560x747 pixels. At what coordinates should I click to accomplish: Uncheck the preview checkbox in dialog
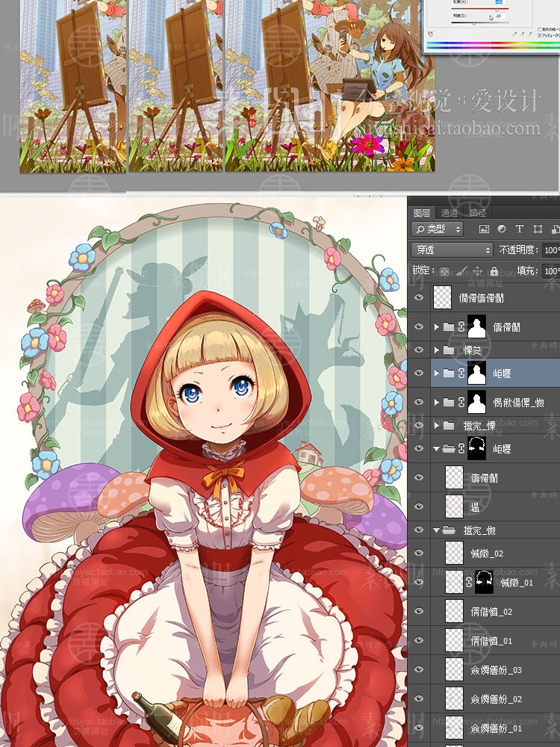coord(538,35)
